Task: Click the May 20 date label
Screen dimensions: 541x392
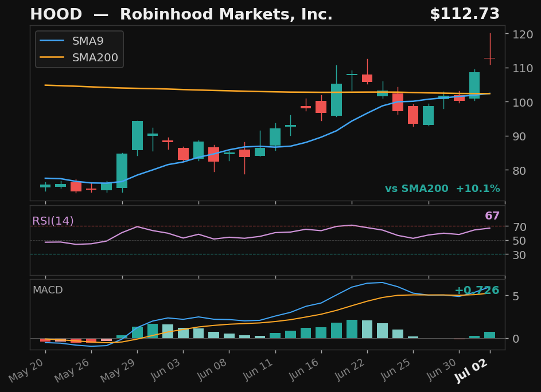Action: (26, 370)
